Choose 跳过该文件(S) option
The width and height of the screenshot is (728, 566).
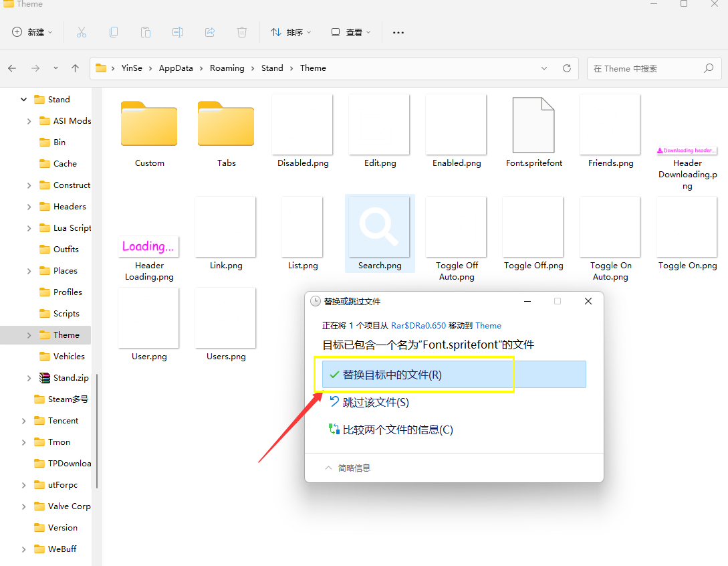tap(376, 403)
